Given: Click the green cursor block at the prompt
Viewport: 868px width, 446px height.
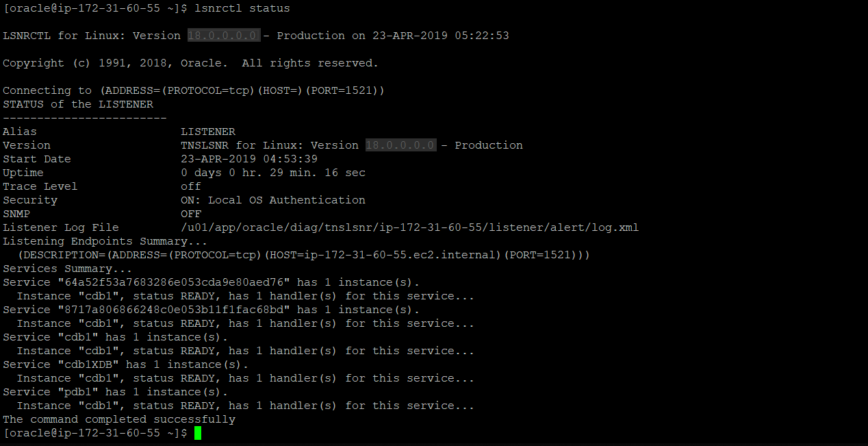Looking at the screenshot, I should tap(198, 433).
